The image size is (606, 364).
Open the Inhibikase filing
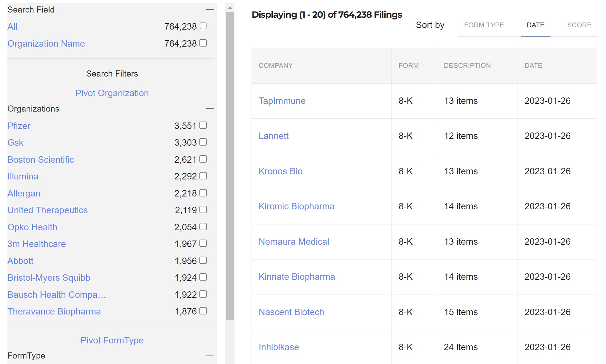pyautogui.click(x=279, y=347)
